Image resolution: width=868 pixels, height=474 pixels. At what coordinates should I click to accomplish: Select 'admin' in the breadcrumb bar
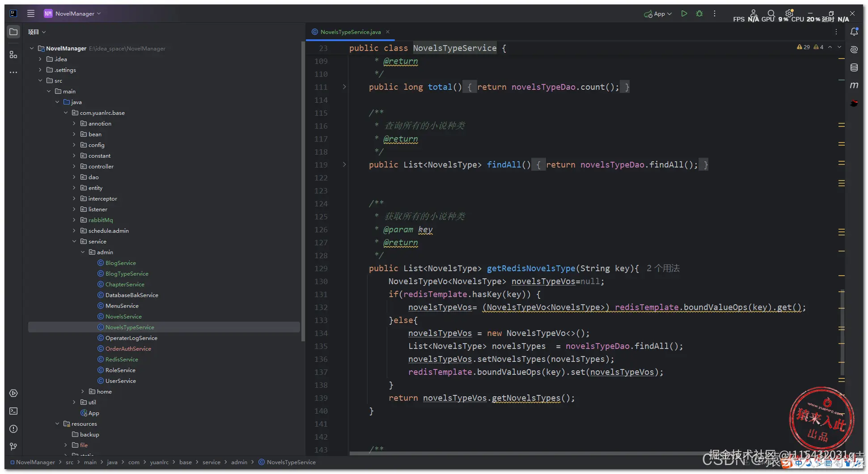point(239,462)
